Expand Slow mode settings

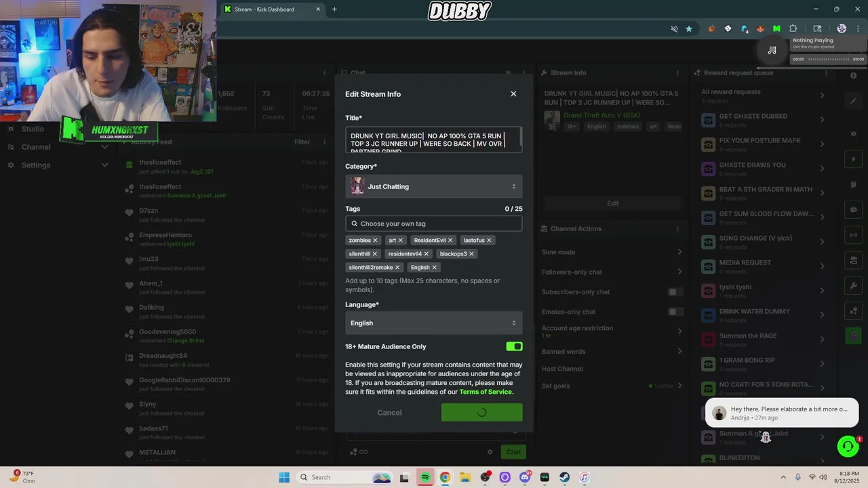(x=612, y=252)
